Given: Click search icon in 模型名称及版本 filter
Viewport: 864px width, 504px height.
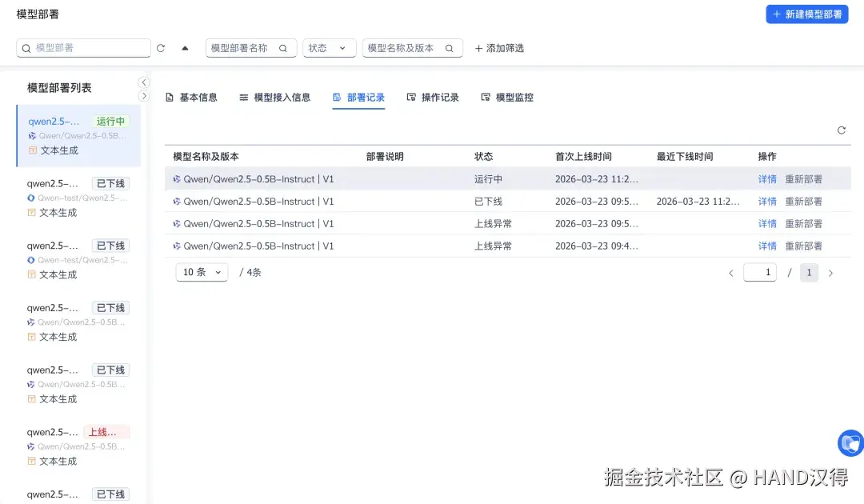Looking at the screenshot, I should (x=449, y=49).
